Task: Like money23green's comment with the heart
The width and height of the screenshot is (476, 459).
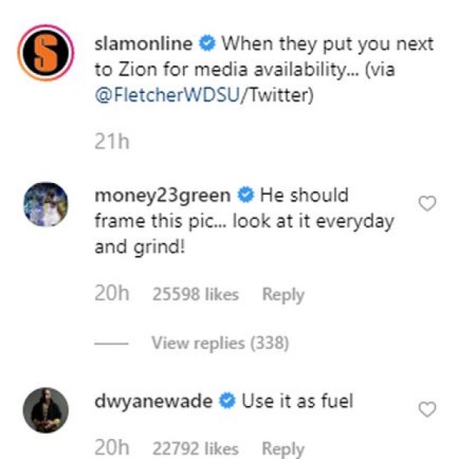Action: (x=428, y=204)
